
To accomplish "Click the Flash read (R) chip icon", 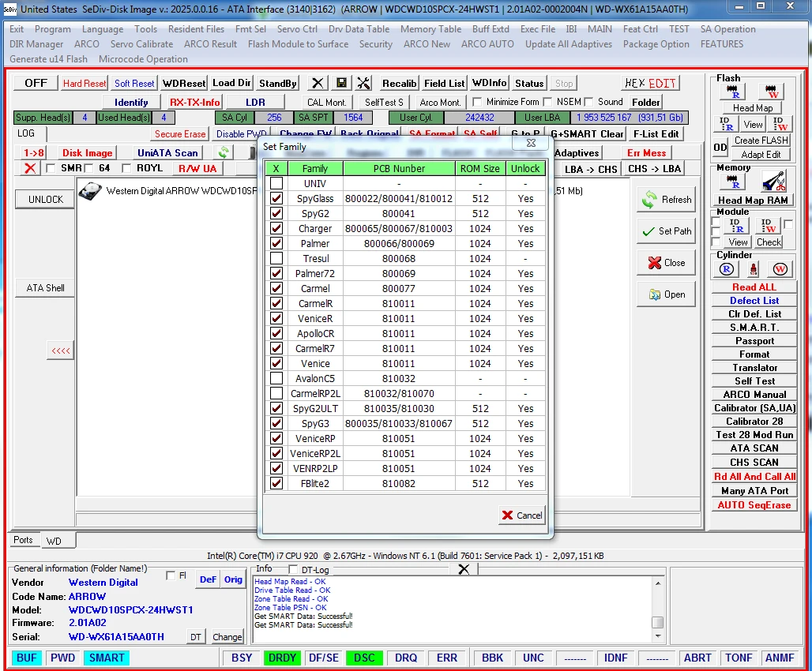I will (x=732, y=92).
